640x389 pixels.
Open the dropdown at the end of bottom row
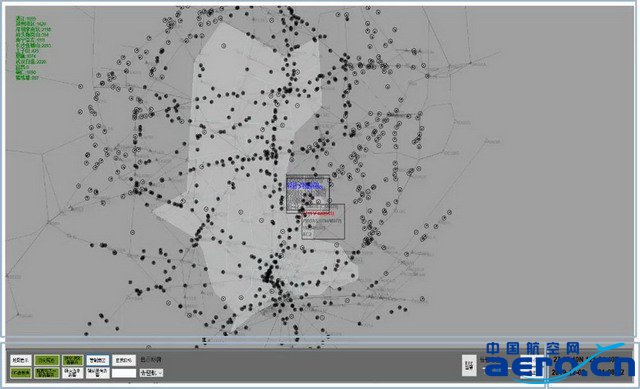151,373
